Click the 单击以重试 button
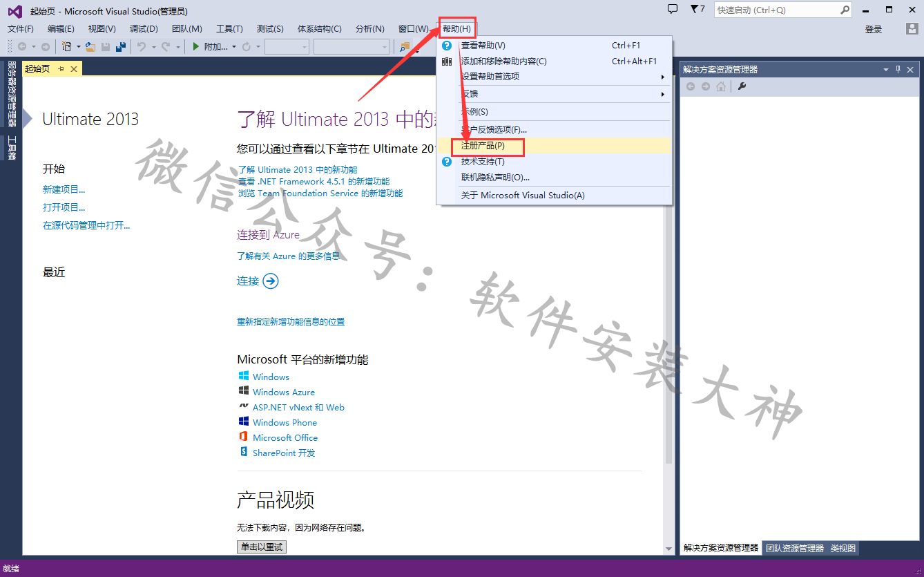Viewport: 924px width, 577px height. coord(262,547)
